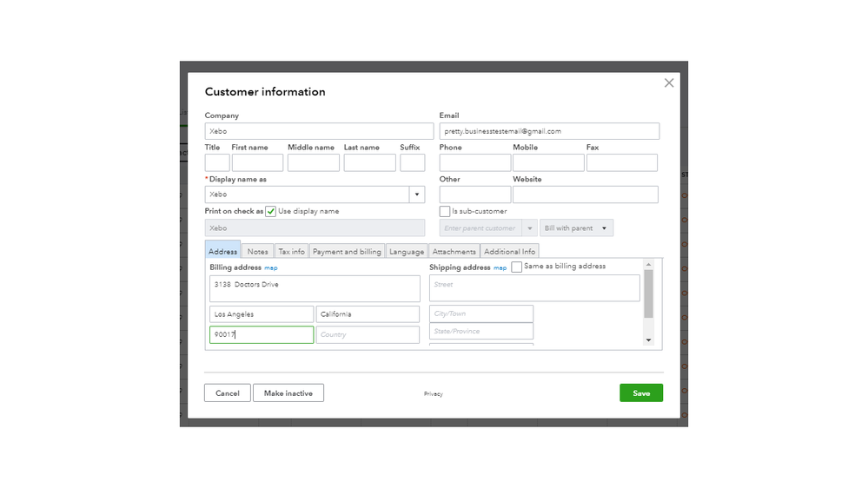Click scroll down arrow in address panel
The width and height of the screenshot is (868, 488).
point(648,340)
